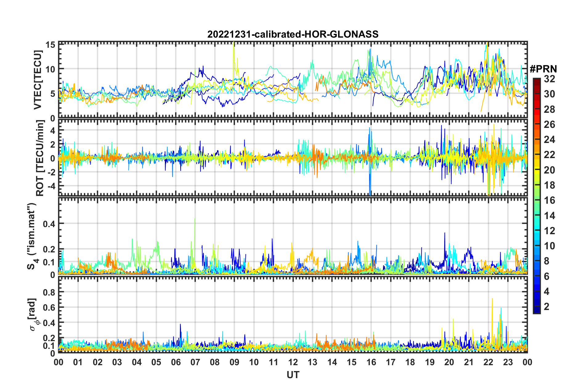The image size is (586, 392).
Task: Click colorbar tick label 6
Action: (547, 276)
